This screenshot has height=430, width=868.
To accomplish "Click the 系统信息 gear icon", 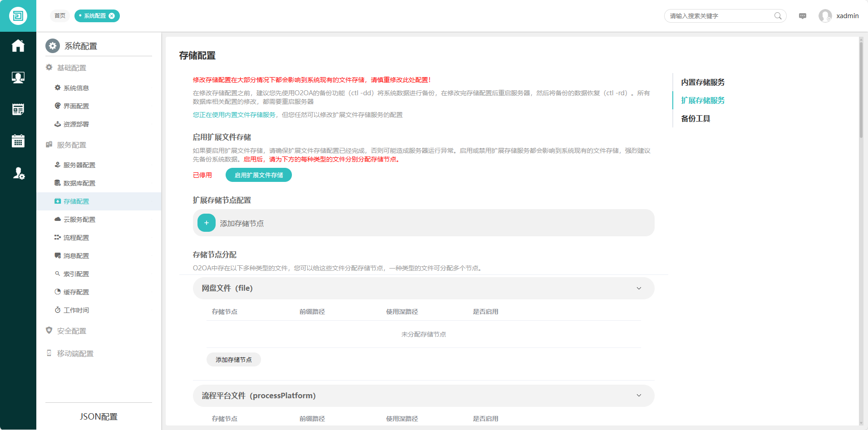I will point(58,88).
